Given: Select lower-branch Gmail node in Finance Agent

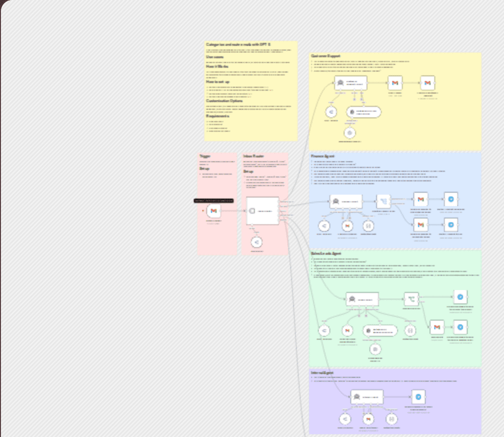Looking at the screenshot, I should point(421,225).
